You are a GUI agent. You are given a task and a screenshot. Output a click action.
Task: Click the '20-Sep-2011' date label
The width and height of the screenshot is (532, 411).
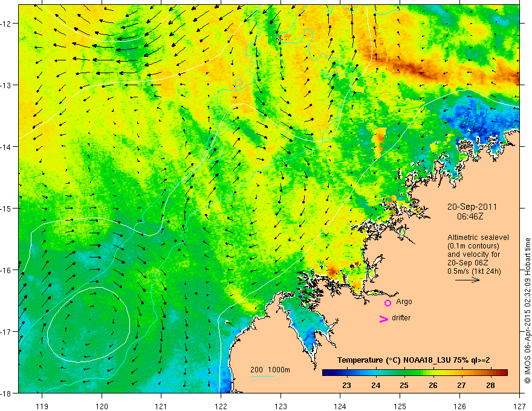click(x=472, y=207)
